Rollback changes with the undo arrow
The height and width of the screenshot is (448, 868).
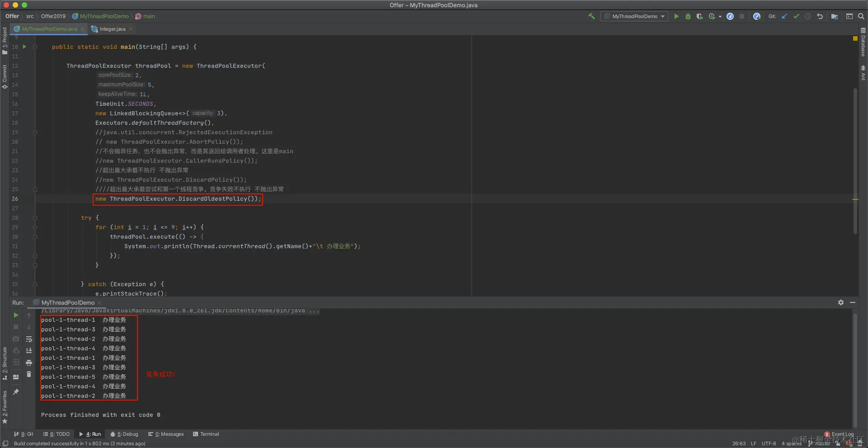click(820, 16)
